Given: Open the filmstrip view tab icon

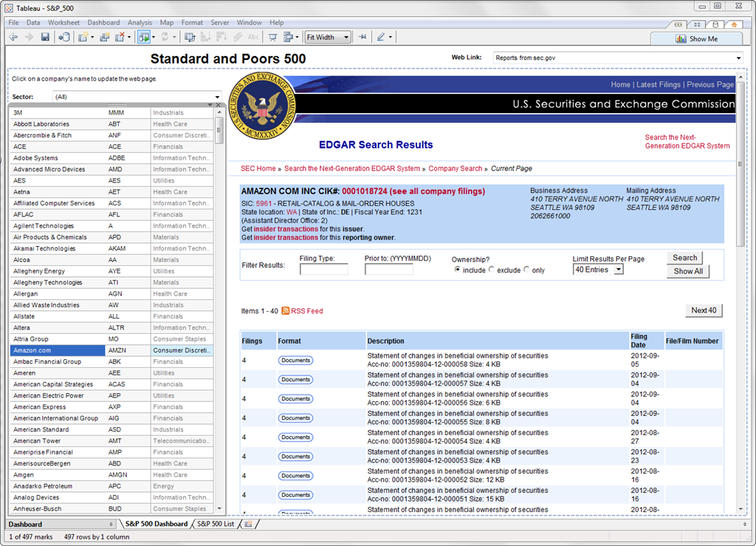Looking at the screenshot, I should coord(678,24).
